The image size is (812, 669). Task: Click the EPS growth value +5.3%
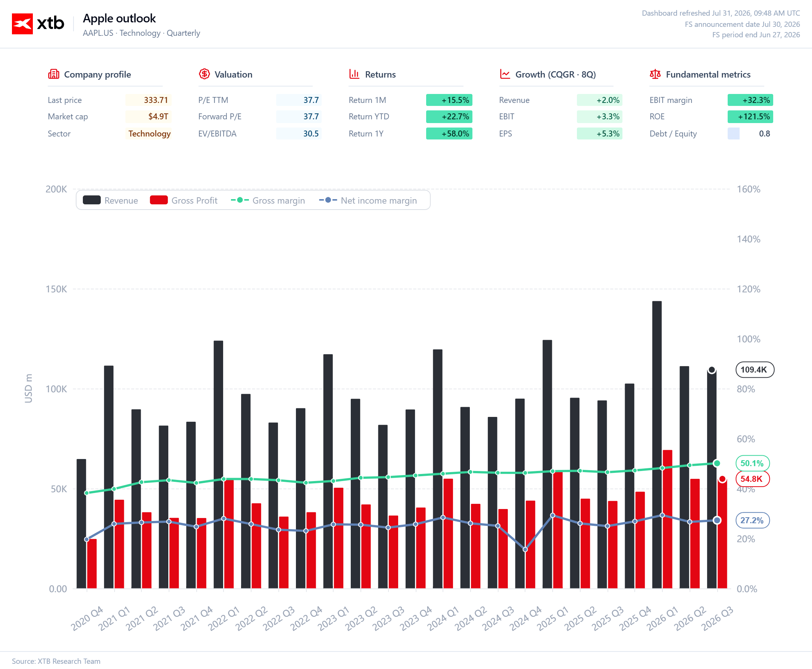pos(600,134)
